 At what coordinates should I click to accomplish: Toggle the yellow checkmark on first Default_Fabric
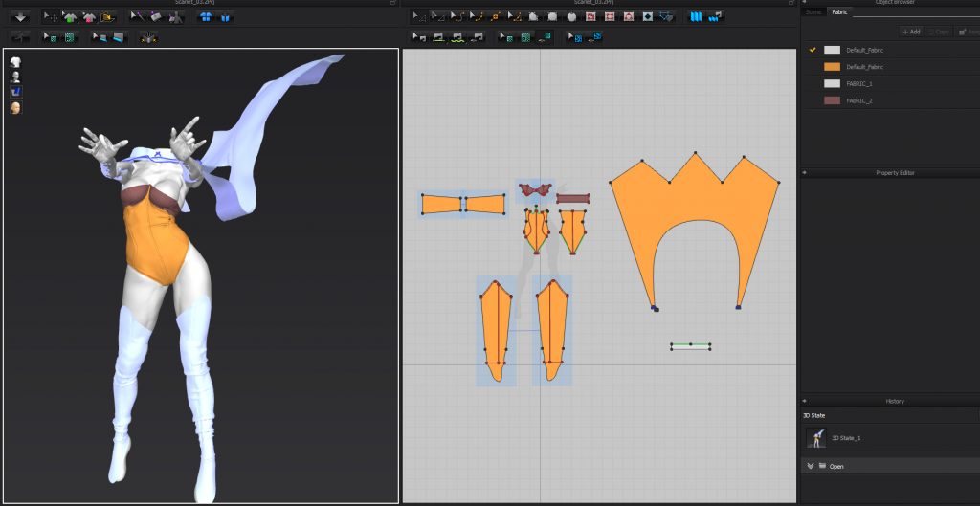coord(813,50)
